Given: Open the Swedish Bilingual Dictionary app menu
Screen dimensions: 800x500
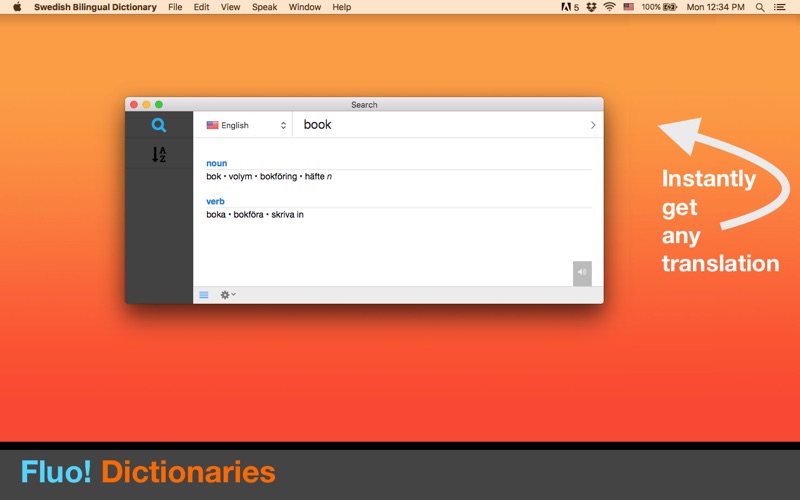Looking at the screenshot, I should pyautogui.click(x=95, y=7).
